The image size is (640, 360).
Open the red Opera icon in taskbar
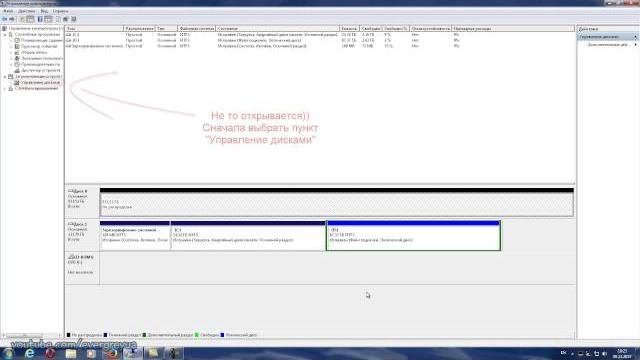pos(50,353)
